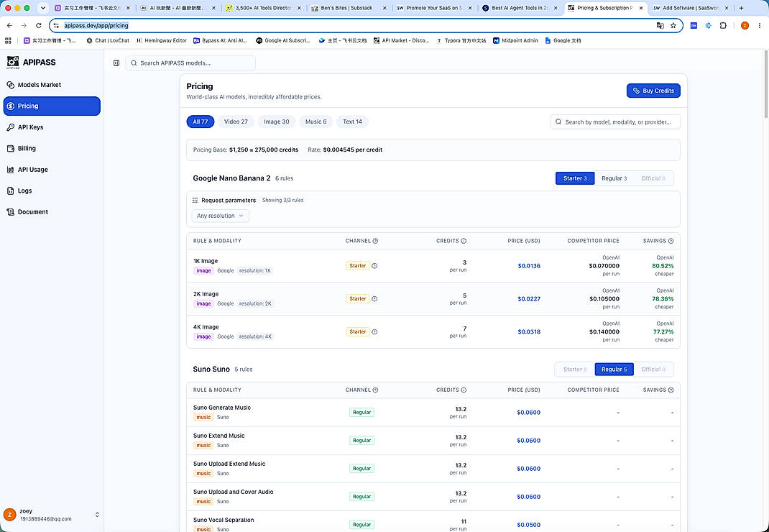Click site info icon in address bar
Screen dimensions: 769x532
pos(56,25)
